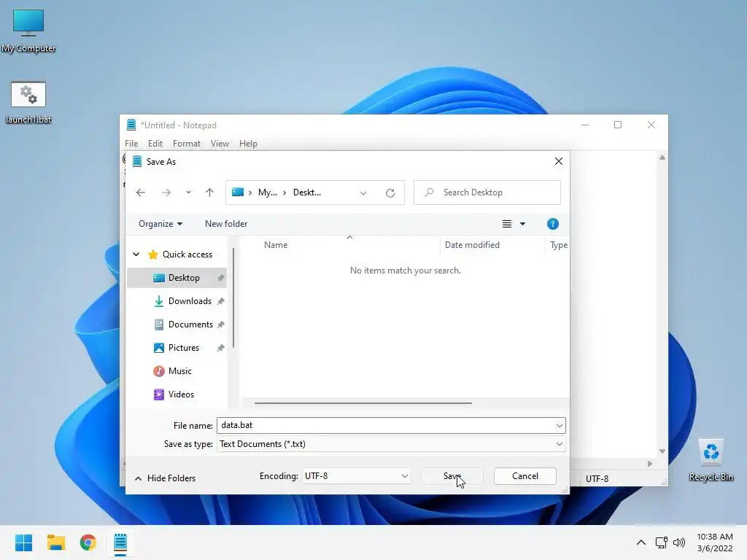Viewport: 747px width, 560px height.
Task: Click the Documents pin icon
Action: click(220, 324)
